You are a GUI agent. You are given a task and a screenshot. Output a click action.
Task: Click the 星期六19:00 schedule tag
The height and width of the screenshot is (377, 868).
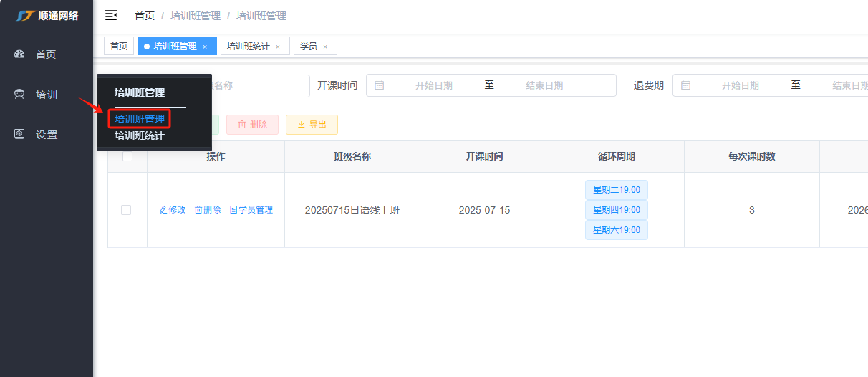click(x=617, y=230)
